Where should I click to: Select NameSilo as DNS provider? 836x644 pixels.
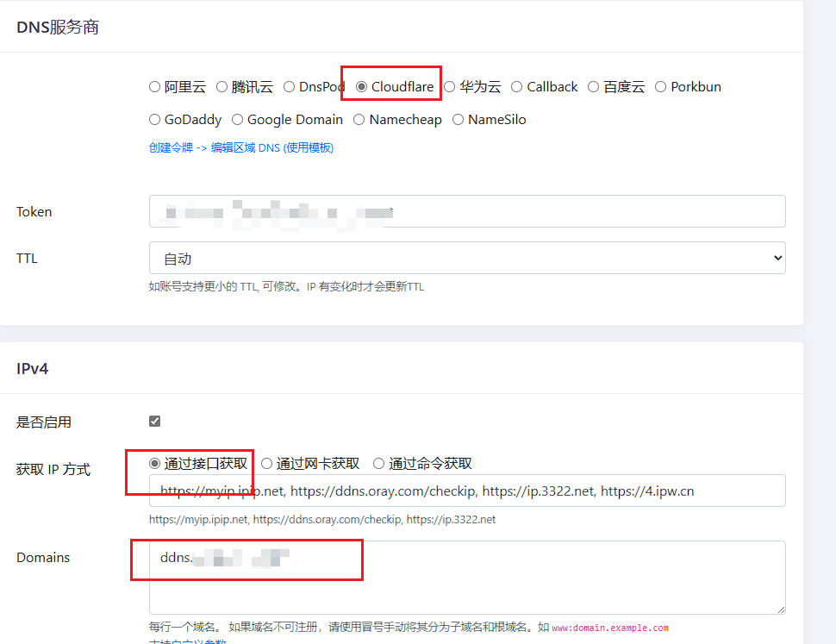(459, 120)
